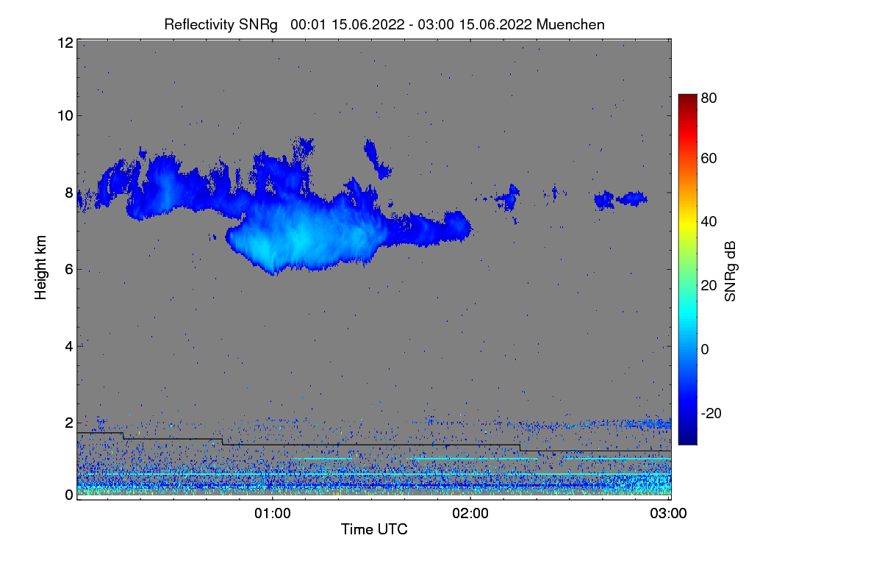Screen dimensions: 882x588
Task: Click the height tick label 2
Action: click(x=69, y=423)
